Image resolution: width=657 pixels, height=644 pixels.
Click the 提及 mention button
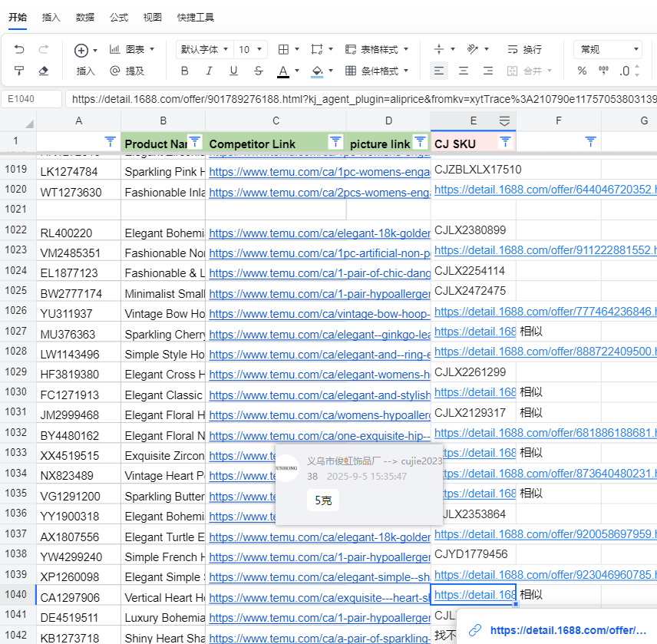[x=127, y=71]
